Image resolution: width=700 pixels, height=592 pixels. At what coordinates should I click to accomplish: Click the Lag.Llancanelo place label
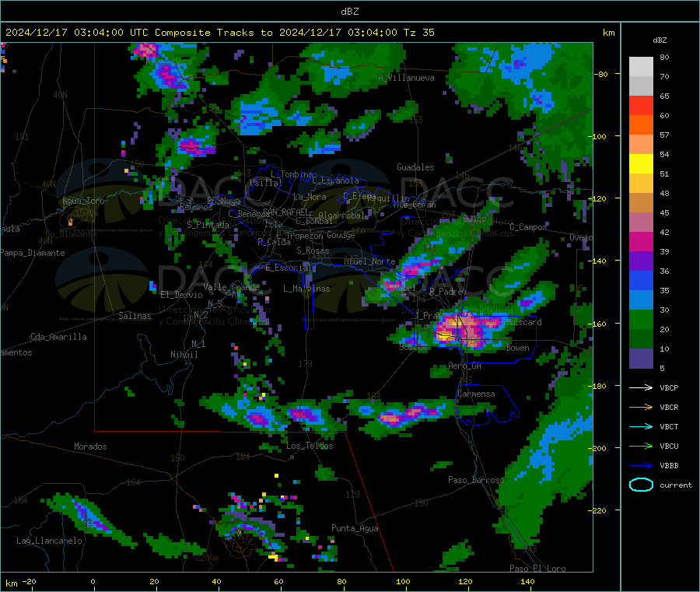pyautogui.click(x=49, y=541)
